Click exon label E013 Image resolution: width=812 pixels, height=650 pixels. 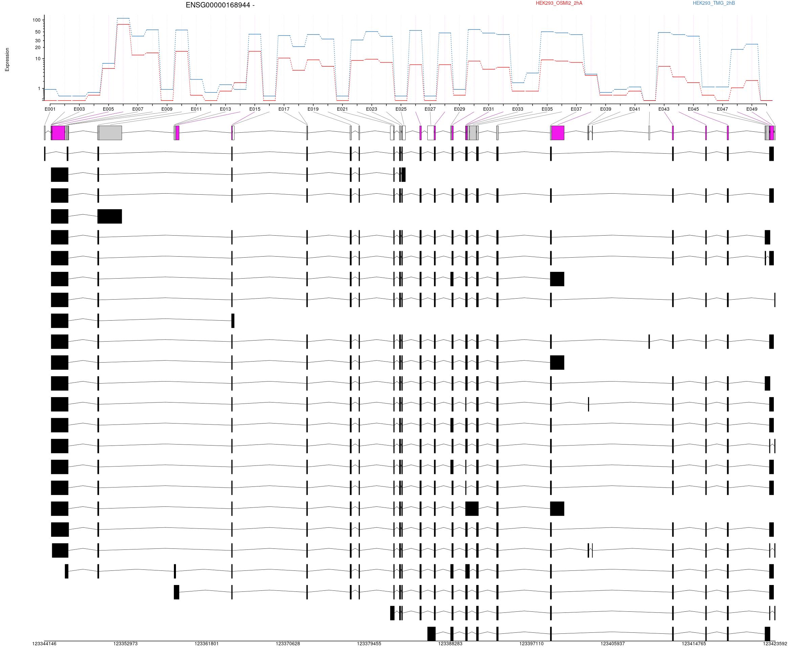pos(226,109)
